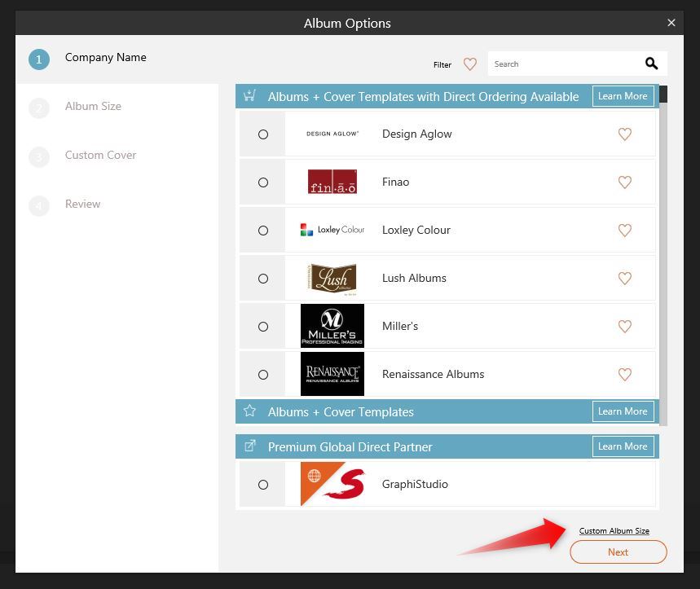Open the Custom Album Size link
This screenshot has width=700, height=589.
coord(614,530)
